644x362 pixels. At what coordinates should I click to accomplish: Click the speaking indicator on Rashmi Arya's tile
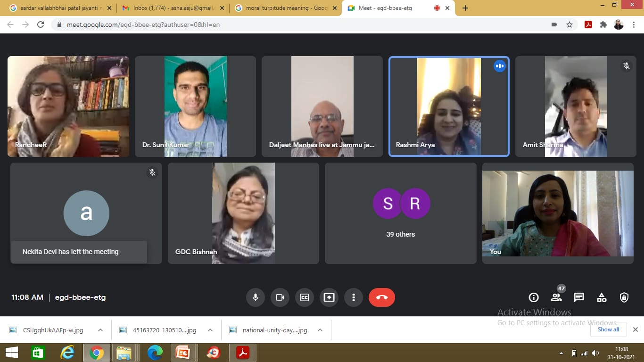coord(499,66)
